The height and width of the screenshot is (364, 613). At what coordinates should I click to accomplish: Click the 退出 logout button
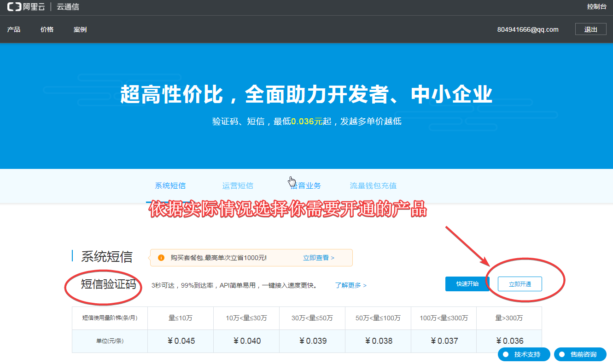(590, 29)
